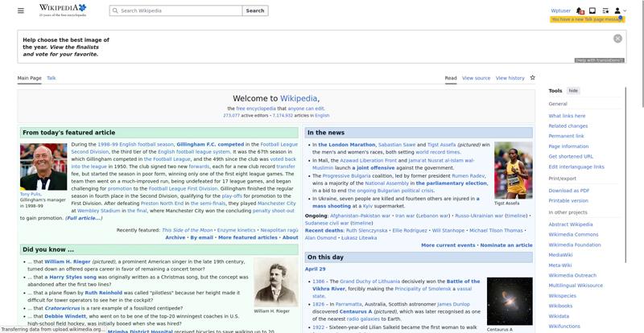644x333 pixels.
Task: Dismiss the best image banner
Action: [617, 39]
